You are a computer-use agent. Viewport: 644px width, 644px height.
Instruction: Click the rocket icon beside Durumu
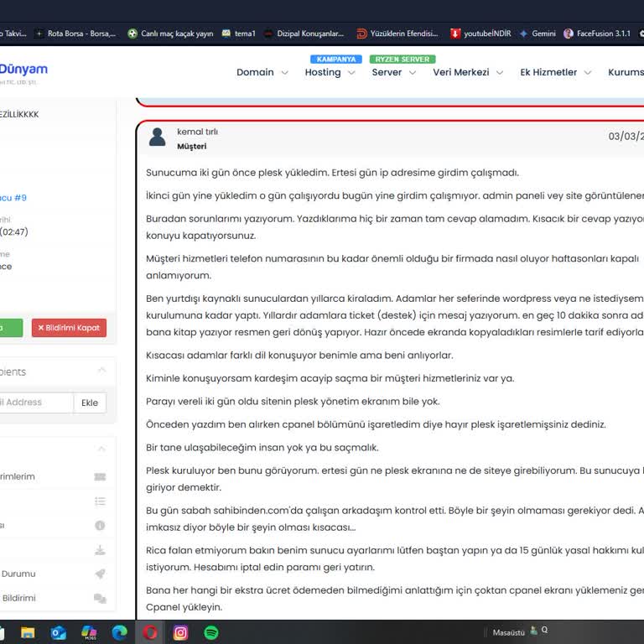(x=100, y=574)
